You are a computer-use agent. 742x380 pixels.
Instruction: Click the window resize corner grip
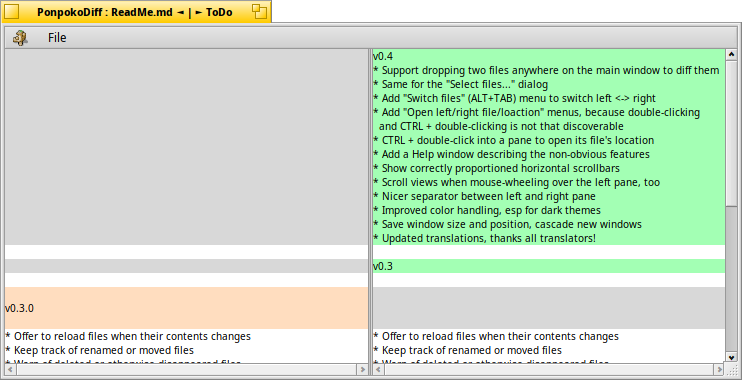click(732, 369)
